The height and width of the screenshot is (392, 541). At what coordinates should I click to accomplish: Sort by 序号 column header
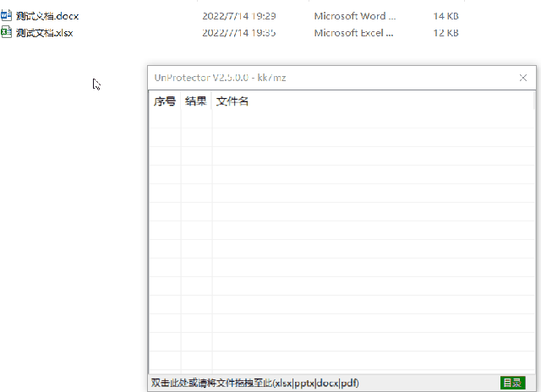pos(165,101)
